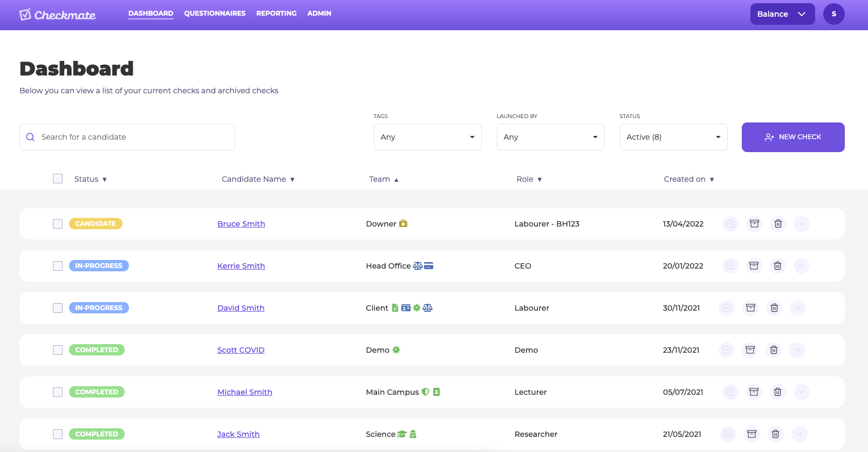This screenshot has width=868, height=452.
Task: Select Kerrie Smith's row checkbox
Action: click(58, 266)
